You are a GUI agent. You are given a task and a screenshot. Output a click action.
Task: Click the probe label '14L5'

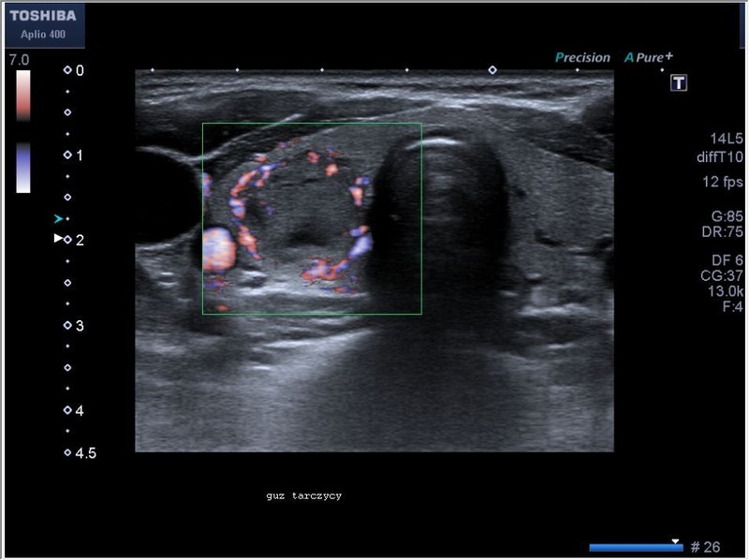click(727, 139)
